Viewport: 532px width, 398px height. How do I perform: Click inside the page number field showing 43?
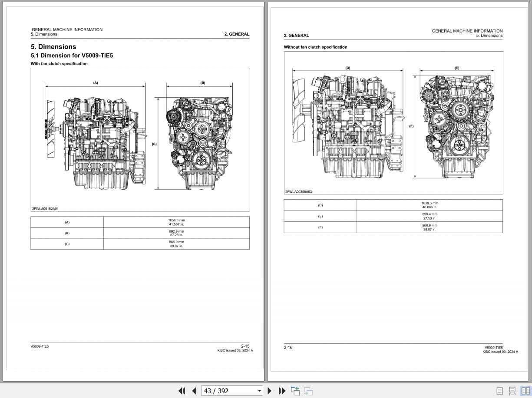[221, 391]
